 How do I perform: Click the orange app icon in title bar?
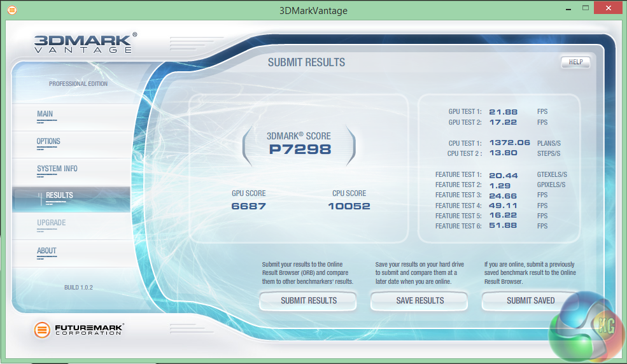click(12, 10)
